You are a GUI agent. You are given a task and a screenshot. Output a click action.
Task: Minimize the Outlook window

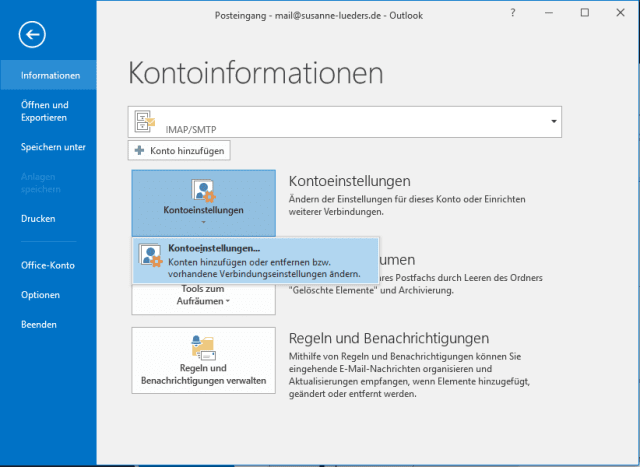[549, 13]
